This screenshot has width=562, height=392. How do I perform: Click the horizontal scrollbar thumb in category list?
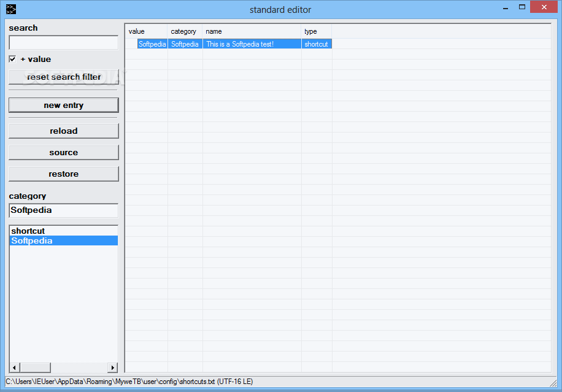[35, 367]
